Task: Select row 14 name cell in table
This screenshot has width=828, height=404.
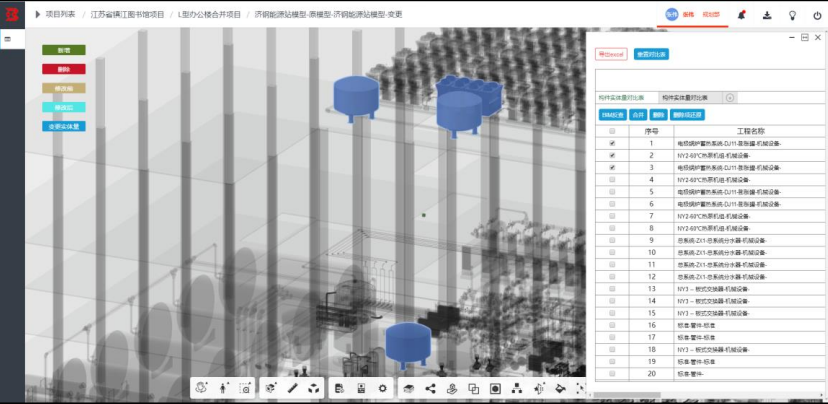Action: click(x=750, y=301)
